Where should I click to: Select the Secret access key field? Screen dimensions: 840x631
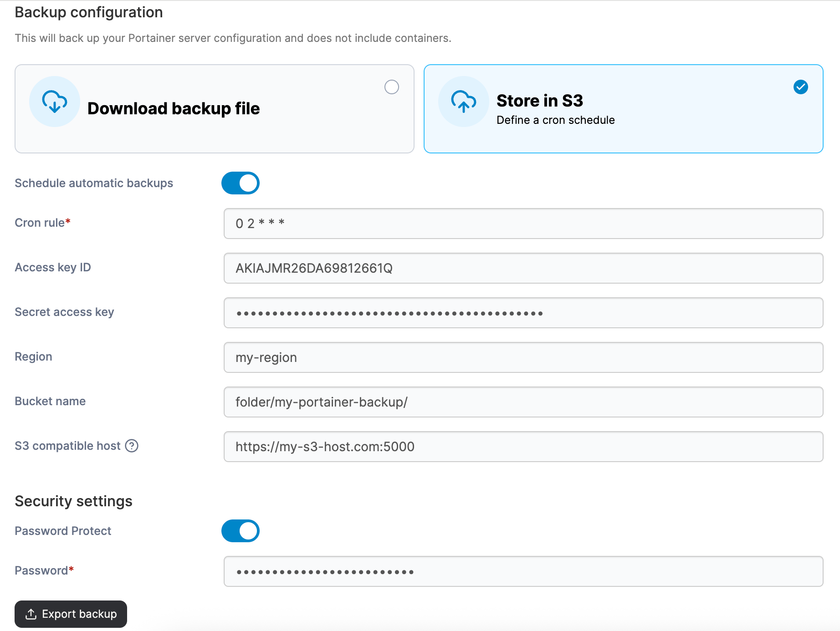[x=523, y=313]
